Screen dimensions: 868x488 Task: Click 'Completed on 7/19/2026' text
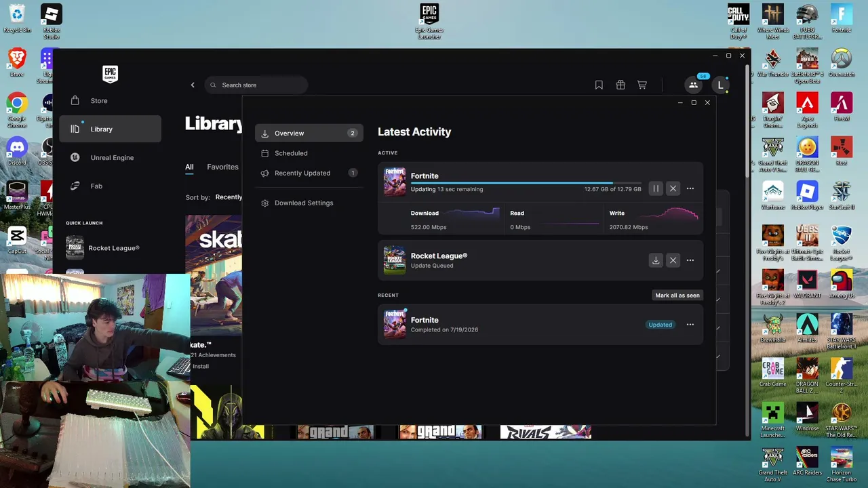[444, 330]
